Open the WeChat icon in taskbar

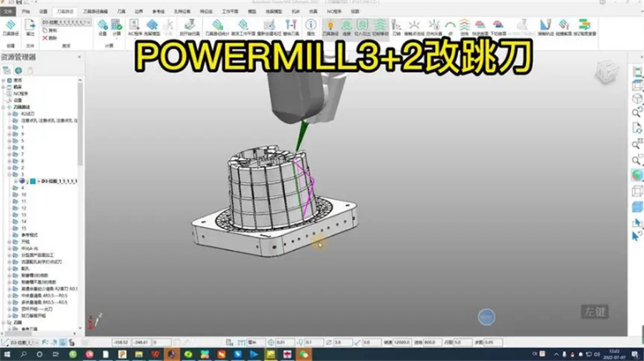(303, 354)
